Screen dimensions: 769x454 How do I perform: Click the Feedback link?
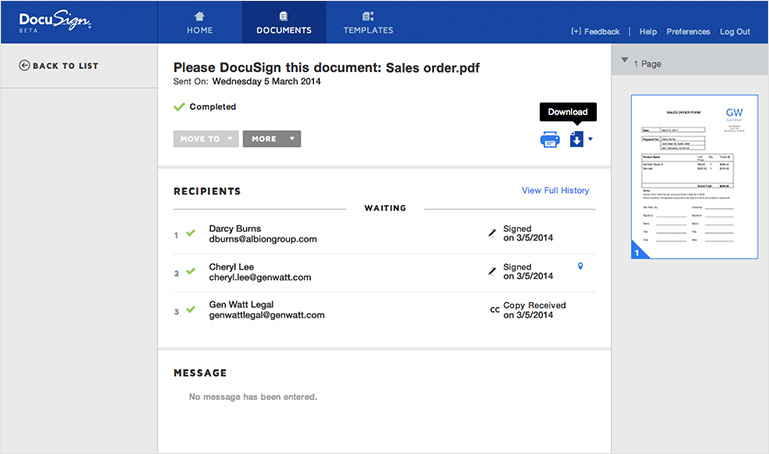[595, 31]
